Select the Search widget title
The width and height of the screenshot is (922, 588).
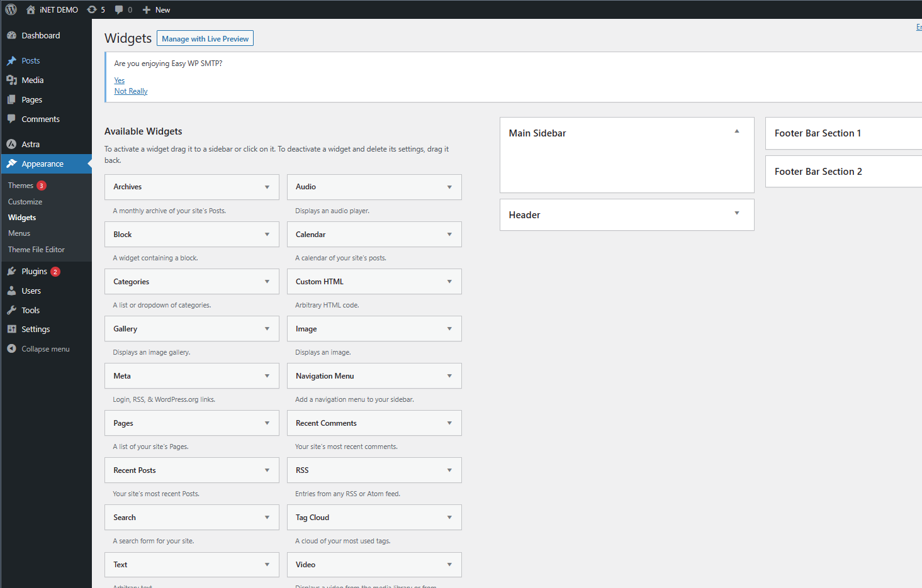125,518
